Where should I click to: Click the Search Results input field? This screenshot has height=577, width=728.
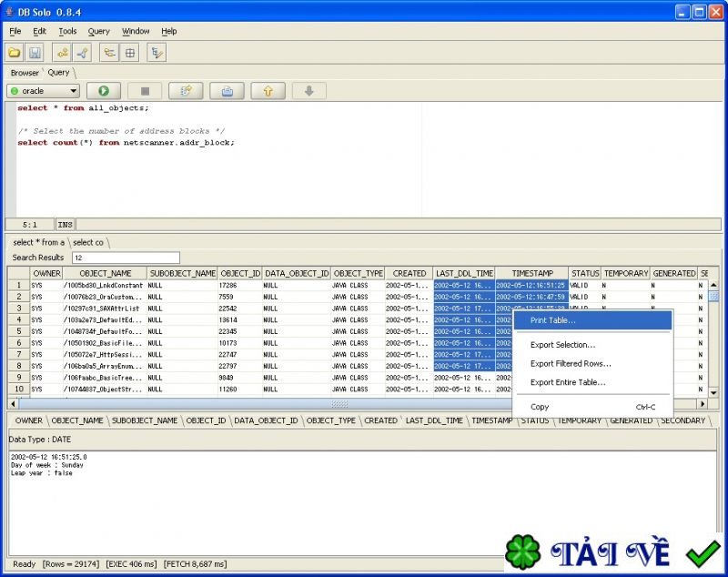126,258
